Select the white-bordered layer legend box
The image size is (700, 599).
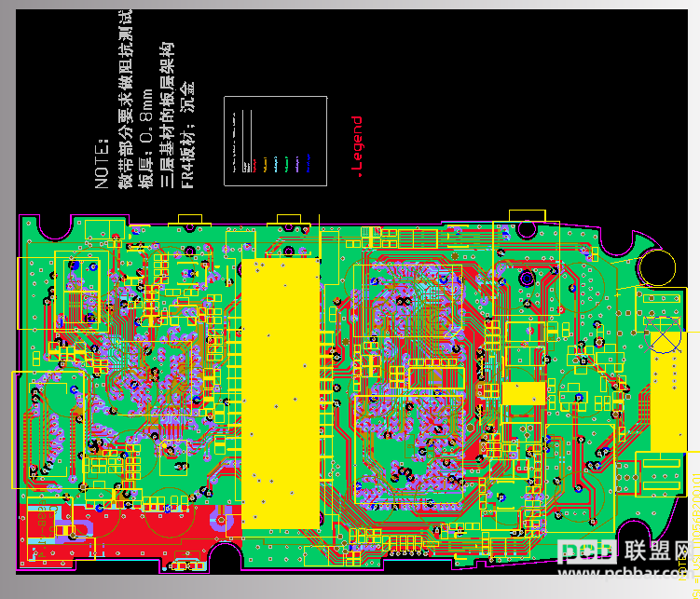tap(276, 141)
